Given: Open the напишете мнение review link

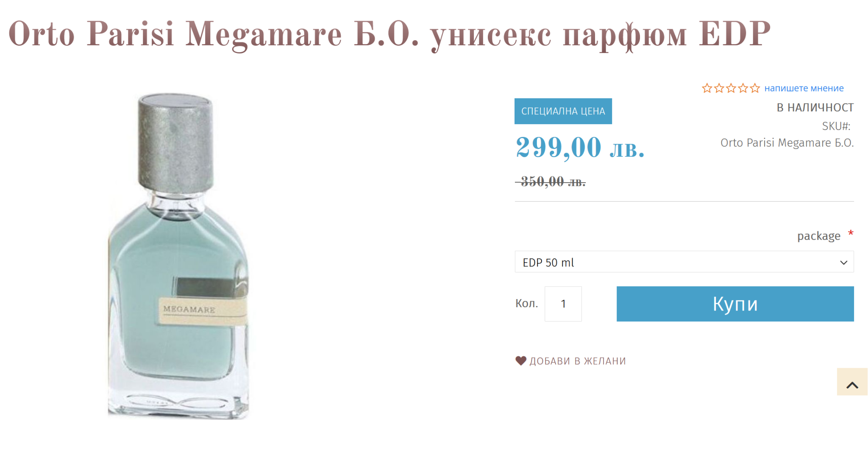Looking at the screenshot, I should tap(804, 88).
